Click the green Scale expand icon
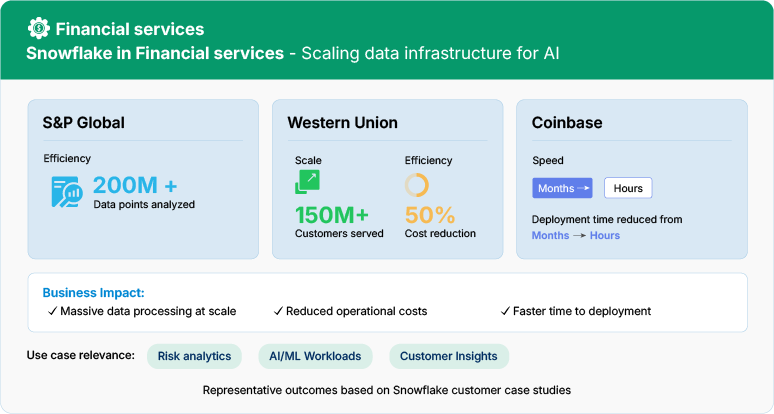The width and height of the screenshot is (774, 414). [307, 182]
